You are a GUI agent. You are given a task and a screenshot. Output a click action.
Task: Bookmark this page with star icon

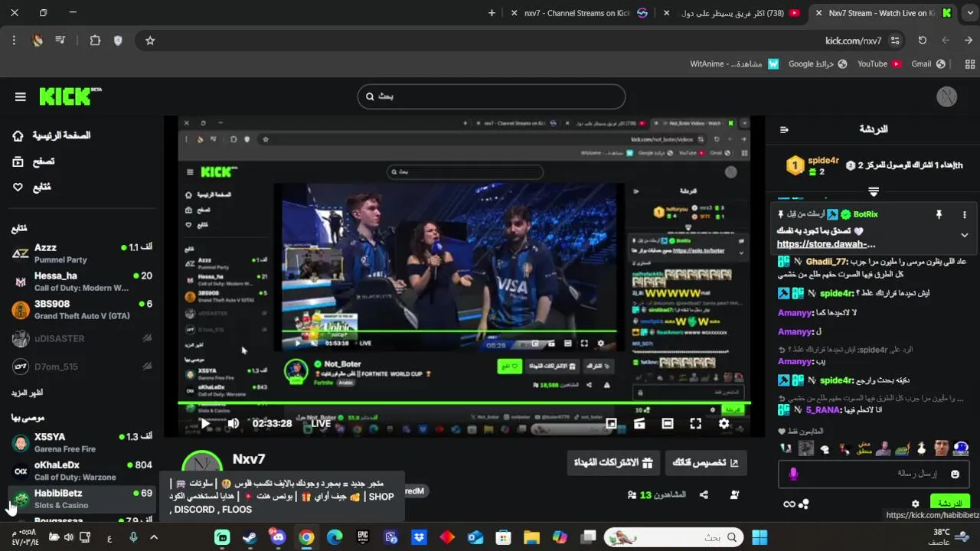click(x=150, y=41)
